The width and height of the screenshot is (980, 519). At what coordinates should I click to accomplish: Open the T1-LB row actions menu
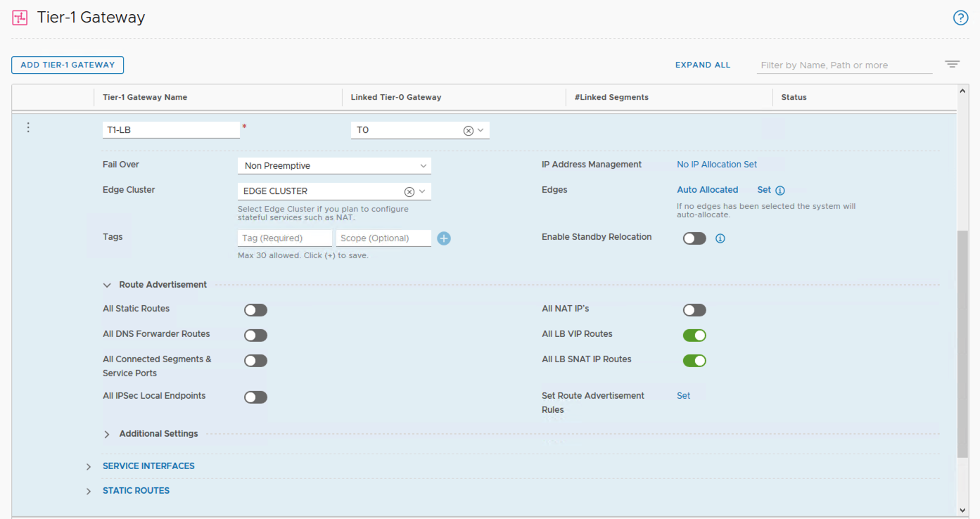(28, 127)
